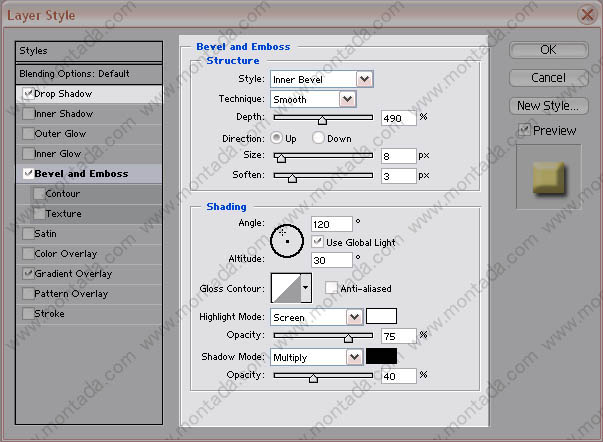Open the Style dropdown showing Inner Bevel
This screenshot has height=442, width=603.
point(321,79)
